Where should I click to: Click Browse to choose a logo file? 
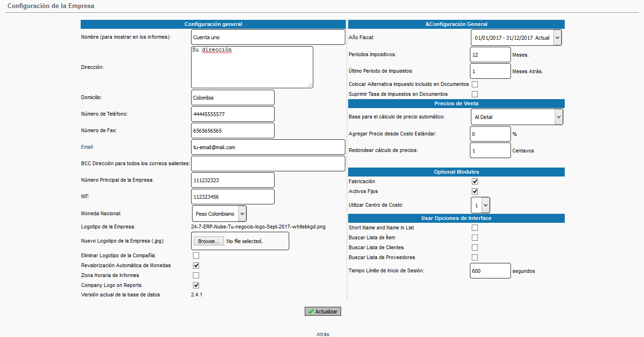209,241
